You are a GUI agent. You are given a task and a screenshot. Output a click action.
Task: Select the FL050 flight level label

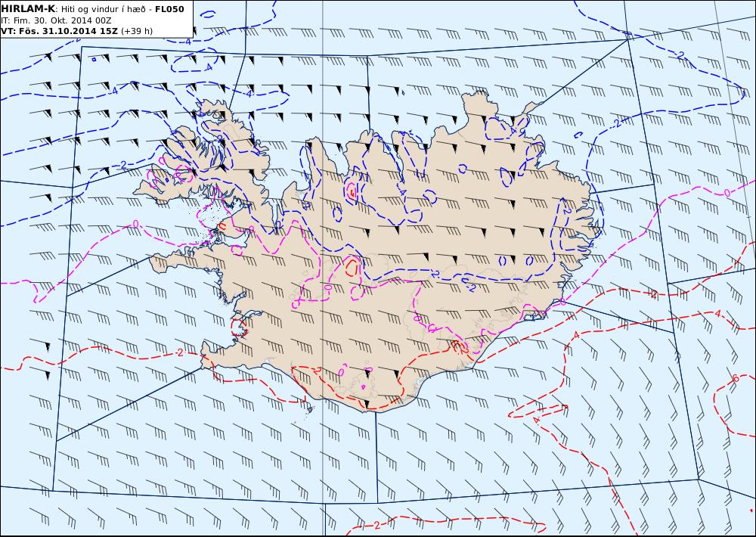pos(169,9)
